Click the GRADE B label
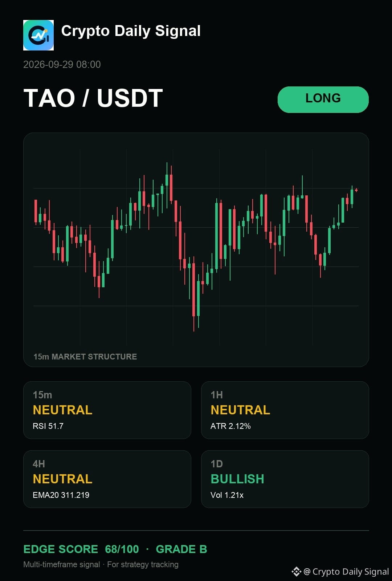The image size is (392, 581). pyautogui.click(x=181, y=549)
